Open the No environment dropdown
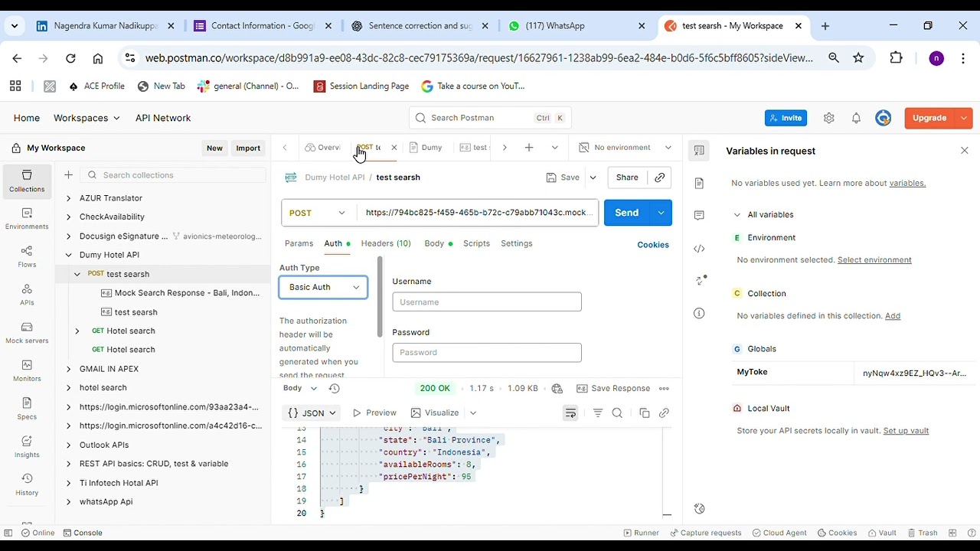980x551 pixels. pos(626,148)
